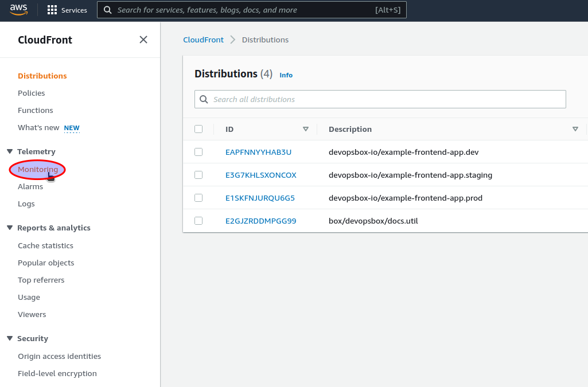This screenshot has width=588, height=387.
Task: Open the filter icon on the ID column
Action: [306, 129]
